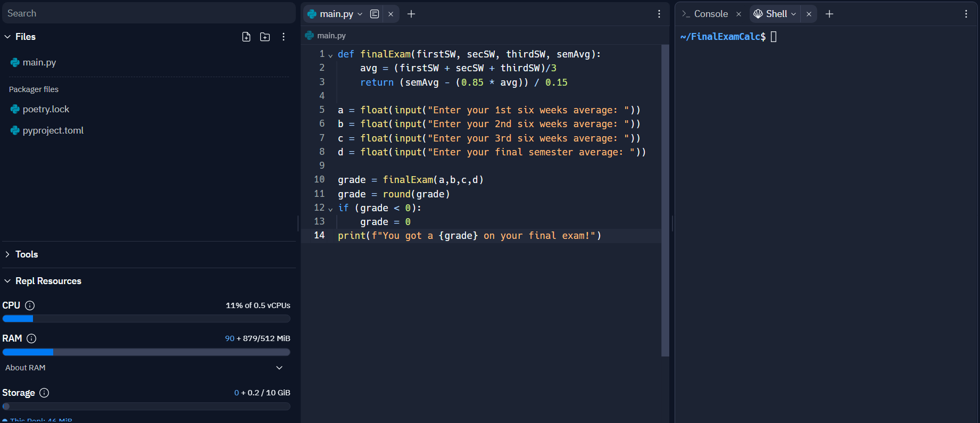Expand the Tools section
980x423 pixels.
click(x=7, y=254)
